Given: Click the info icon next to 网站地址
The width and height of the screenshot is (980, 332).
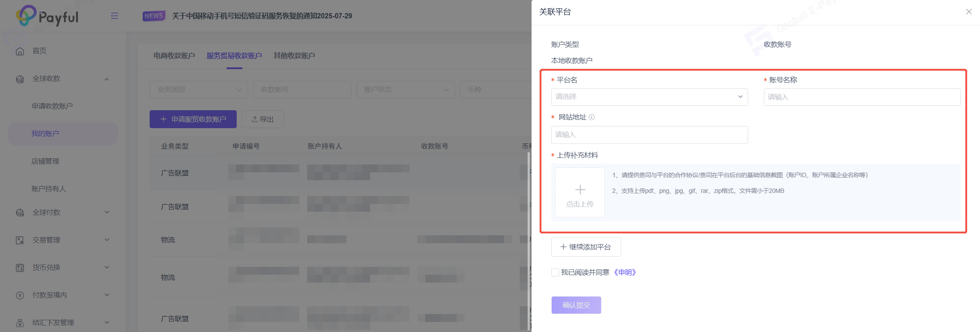Looking at the screenshot, I should (591, 117).
